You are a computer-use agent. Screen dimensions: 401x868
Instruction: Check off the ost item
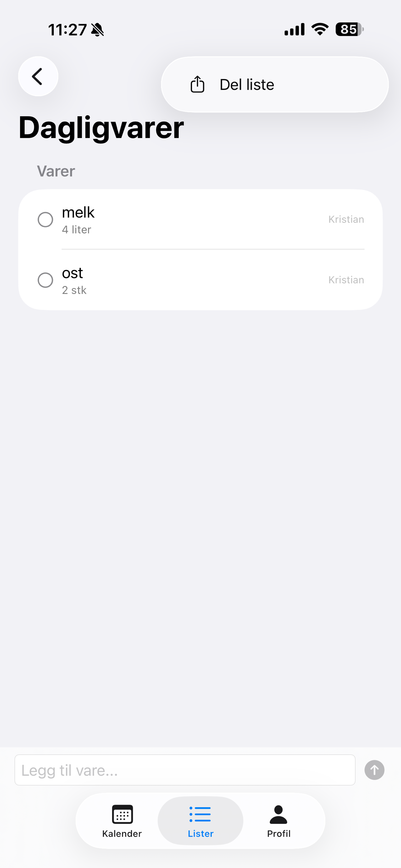click(x=45, y=280)
